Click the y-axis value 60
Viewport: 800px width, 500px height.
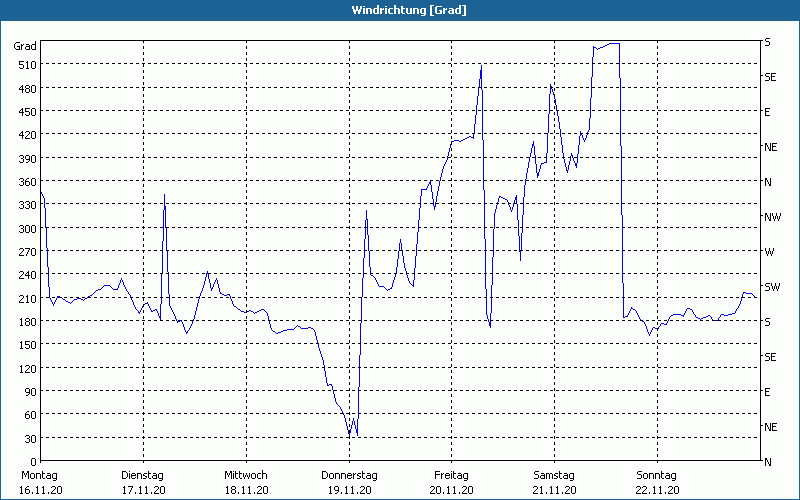pos(30,415)
